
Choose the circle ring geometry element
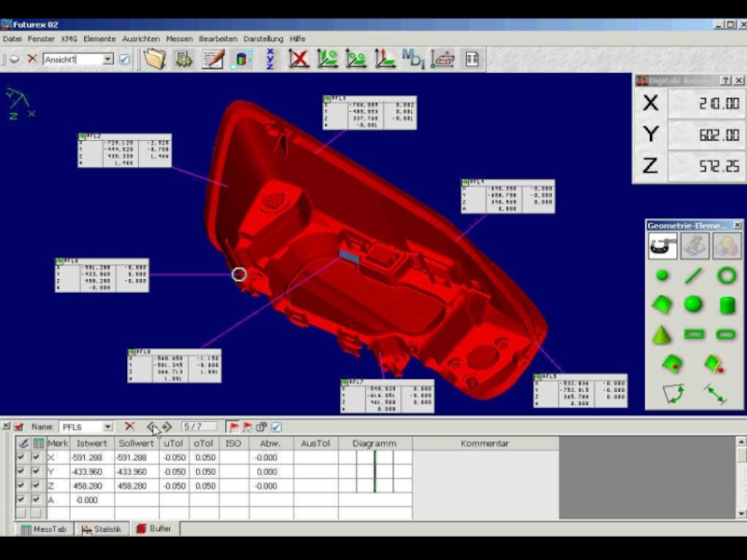[x=726, y=275]
